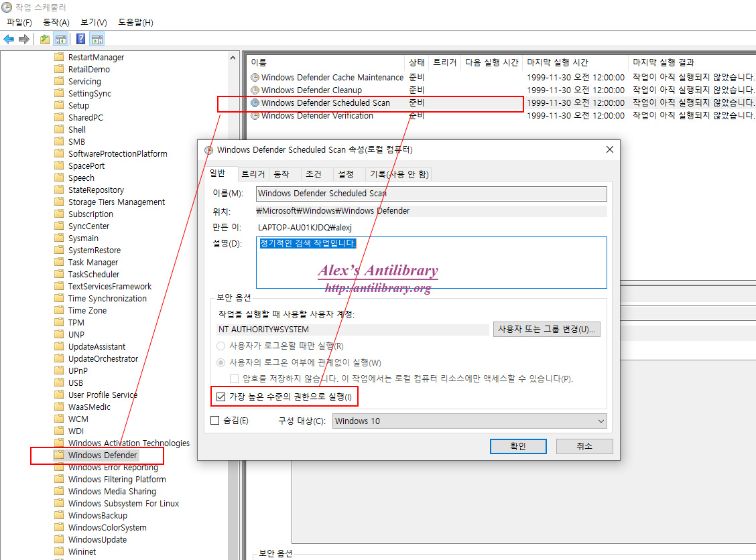Viewport: 756px width, 560px height.
Task: Click the Task Scheduler app title icon
Action: click(6, 7)
